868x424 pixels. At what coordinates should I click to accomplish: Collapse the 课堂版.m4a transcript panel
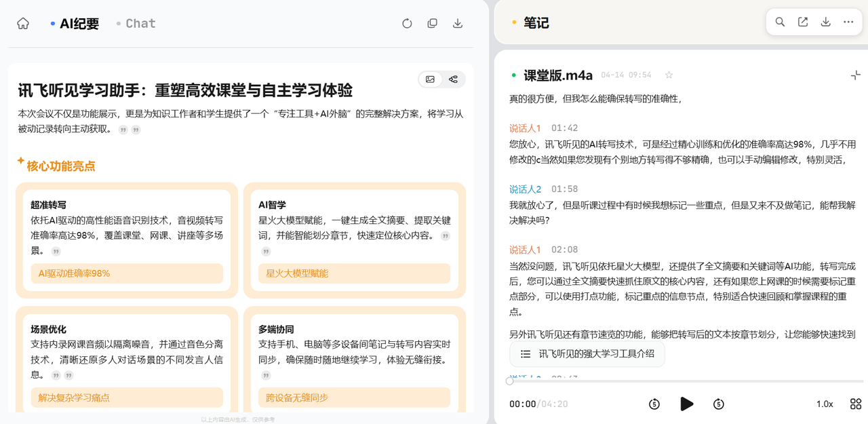(856, 75)
